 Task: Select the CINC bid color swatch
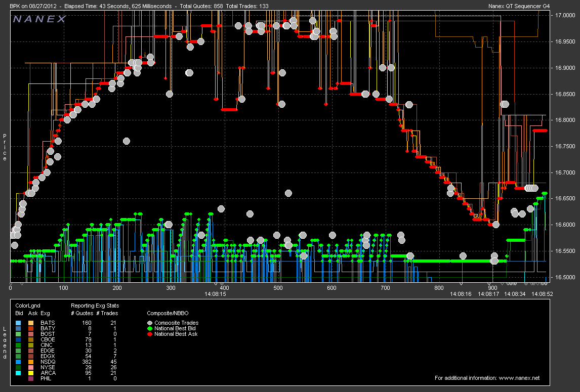19,345
